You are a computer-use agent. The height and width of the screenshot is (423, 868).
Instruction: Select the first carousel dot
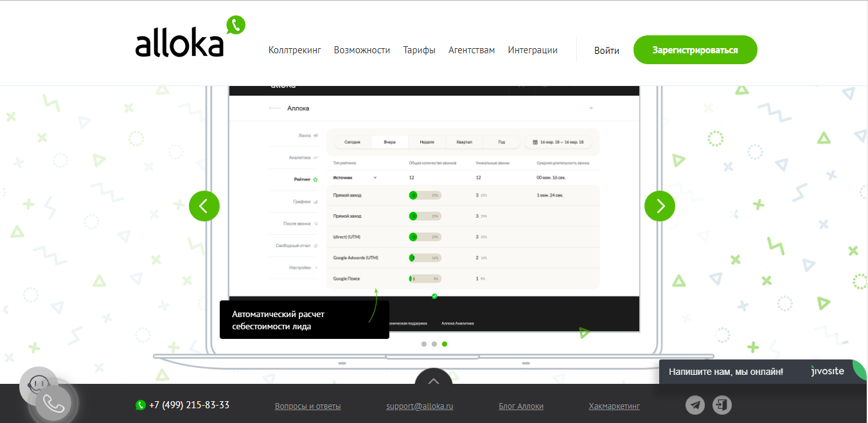424,344
